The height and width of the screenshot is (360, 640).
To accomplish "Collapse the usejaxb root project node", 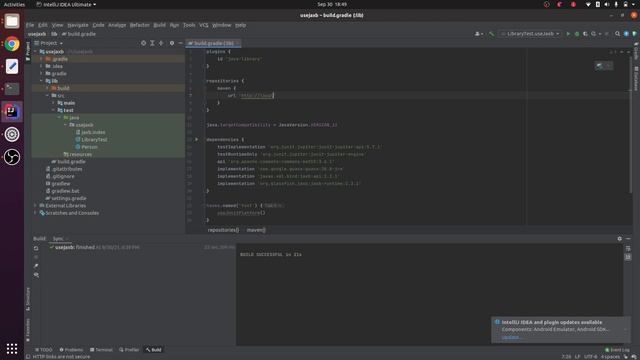I will pyautogui.click(x=36, y=52).
